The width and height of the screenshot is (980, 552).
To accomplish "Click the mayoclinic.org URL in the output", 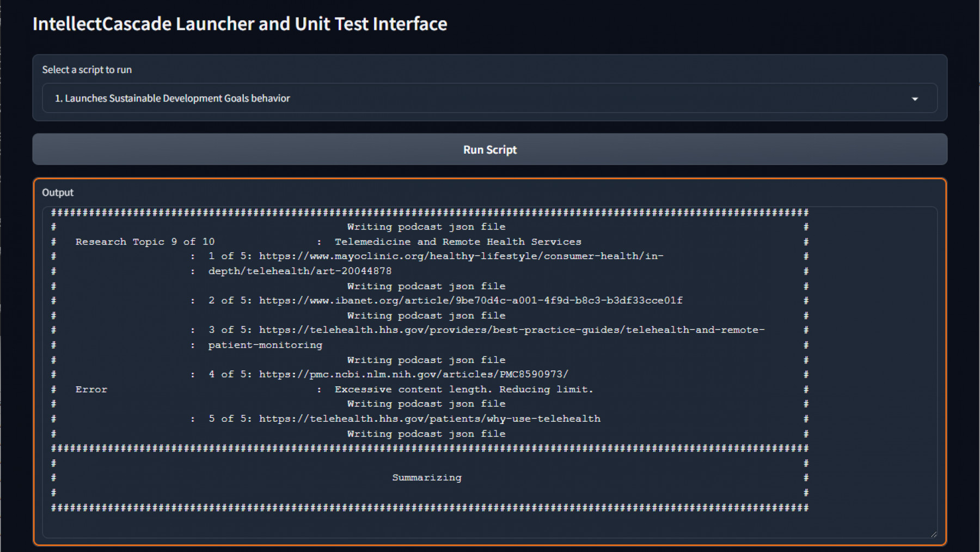I will tap(461, 256).
